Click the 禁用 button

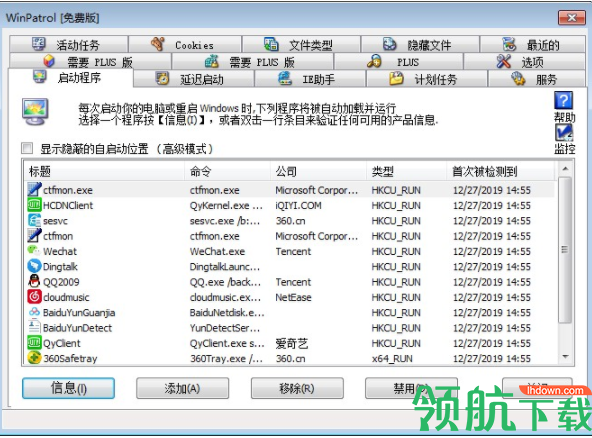click(411, 388)
